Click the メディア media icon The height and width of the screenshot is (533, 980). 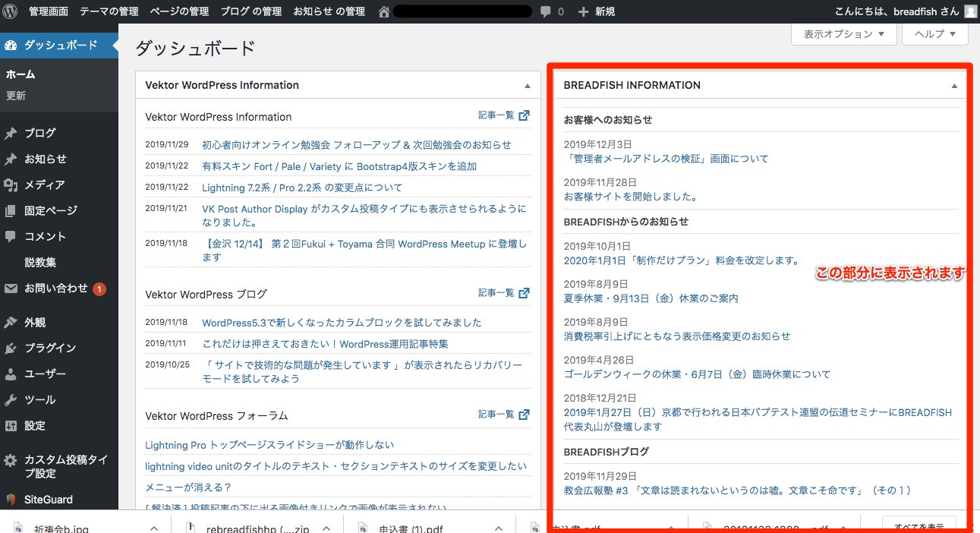pyautogui.click(x=11, y=184)
